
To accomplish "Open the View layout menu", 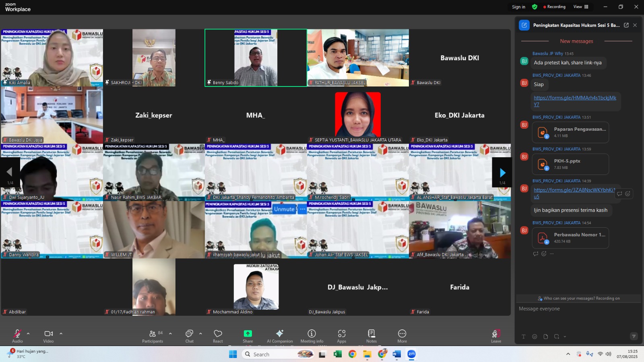I will pos(581,7).
